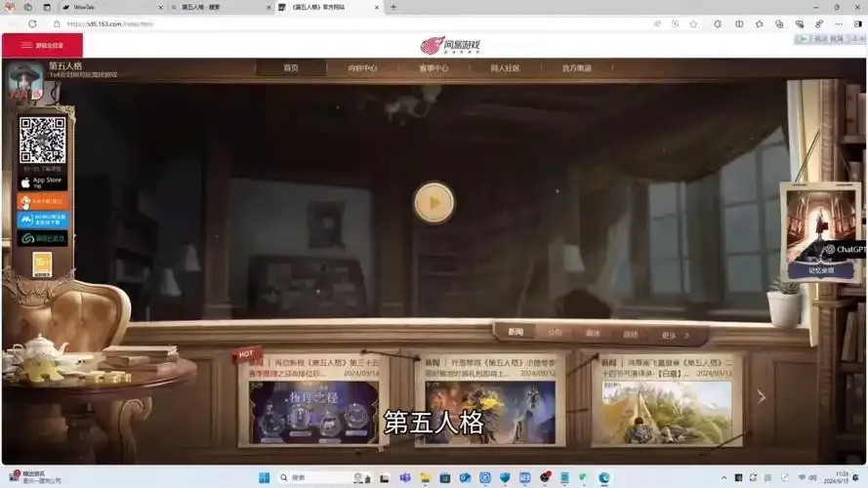868x488 pixels.
Task: Open Task View from the taskbar
Action: [384, 477]
